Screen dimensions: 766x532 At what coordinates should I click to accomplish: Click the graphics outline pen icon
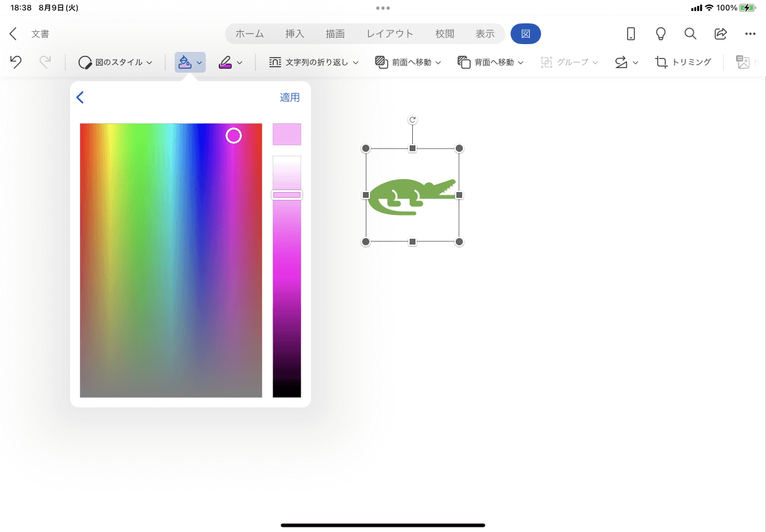[225, 62]
